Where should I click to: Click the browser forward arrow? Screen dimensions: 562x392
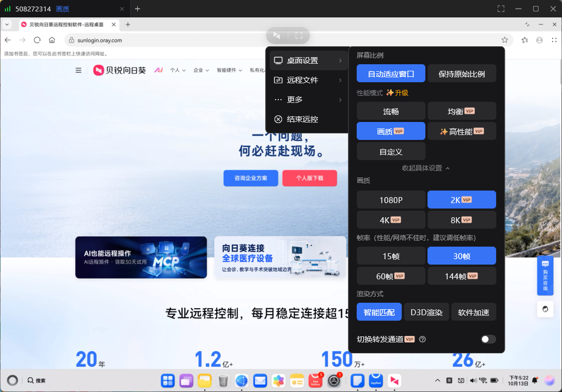22,40
